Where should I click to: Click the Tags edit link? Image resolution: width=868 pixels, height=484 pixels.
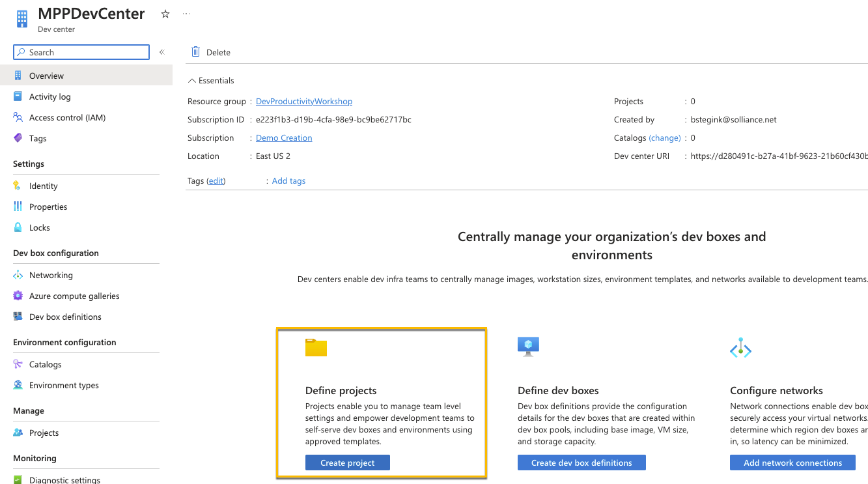(216, 181)
